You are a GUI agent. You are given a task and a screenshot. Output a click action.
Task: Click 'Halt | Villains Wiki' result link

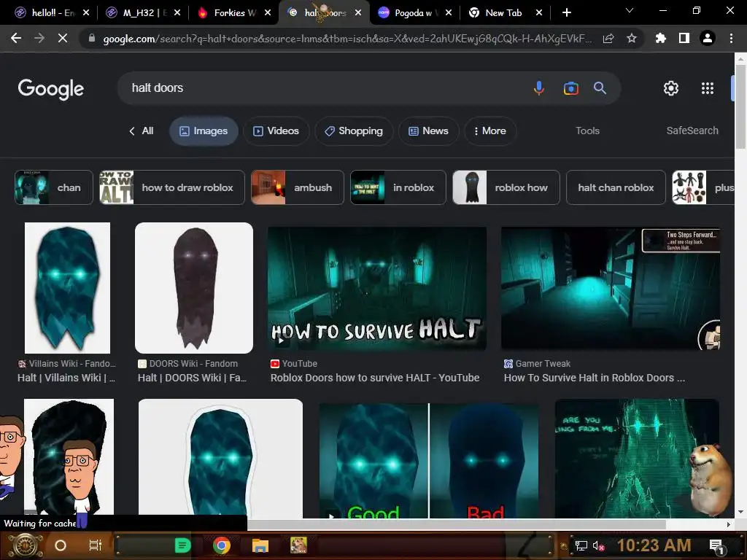(x=66, y=378)
